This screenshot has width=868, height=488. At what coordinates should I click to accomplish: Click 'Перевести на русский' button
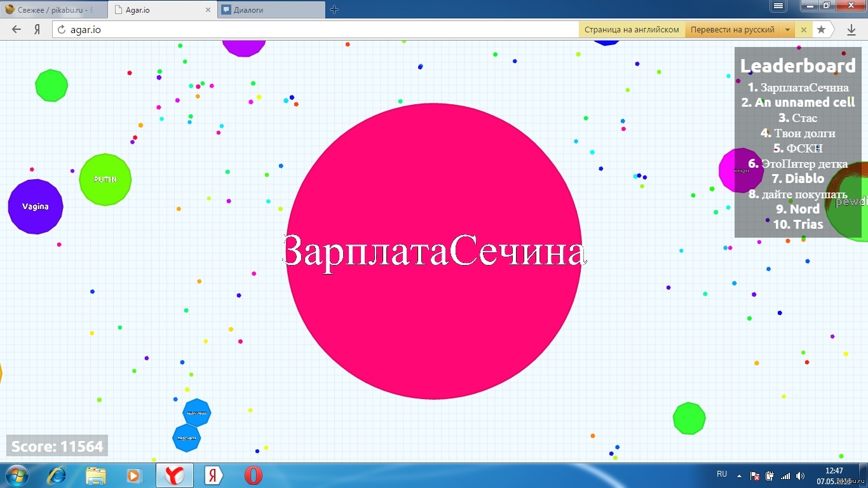click(732, 29)
